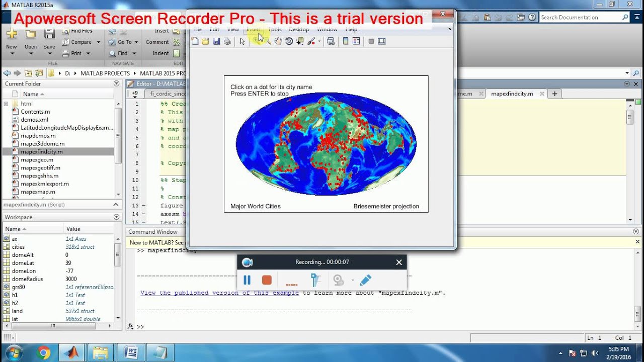This screenshot has height=362, width=644.
Task: Expand the Find dropdown in Navigate
Action: (134, 53)
